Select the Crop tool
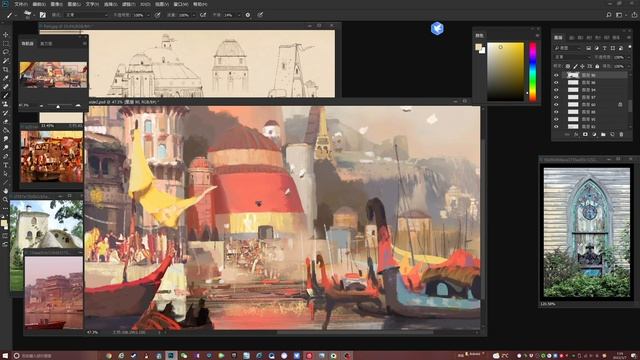 pos(6,69)
